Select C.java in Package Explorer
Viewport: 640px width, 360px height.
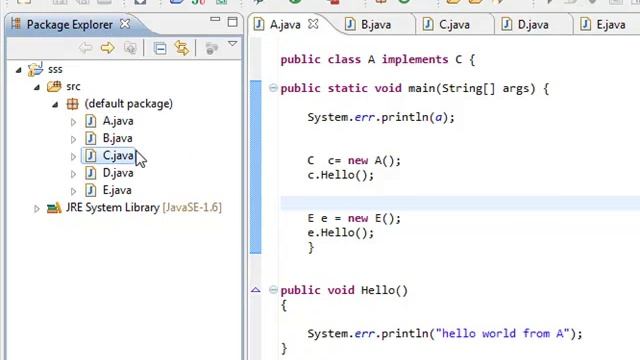pyautogui.click(x=118, y=156)
